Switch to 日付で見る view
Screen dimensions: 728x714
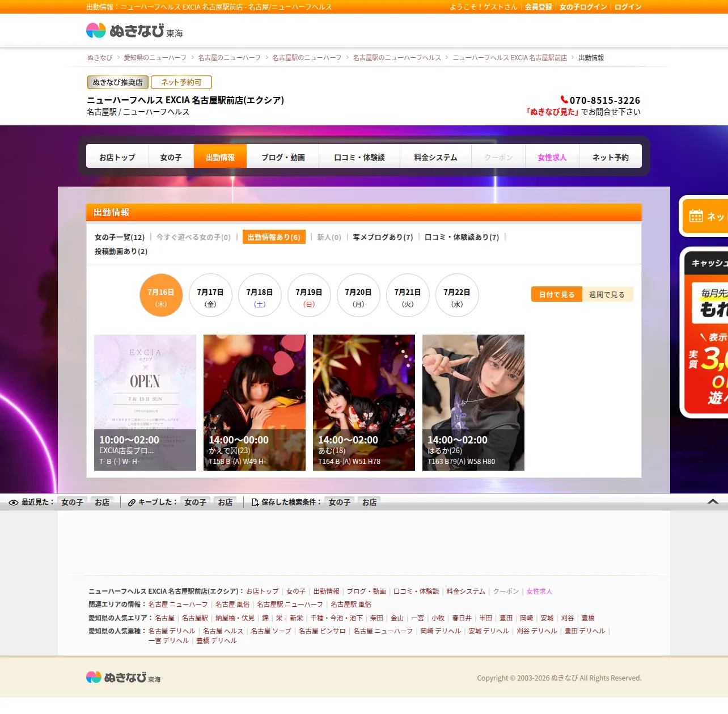pos(557,294)
